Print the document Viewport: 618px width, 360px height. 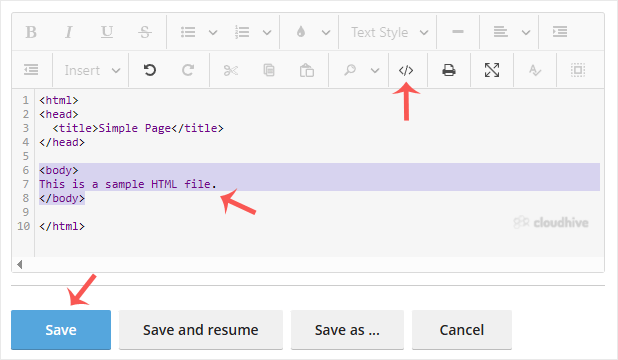coord(449,71)
